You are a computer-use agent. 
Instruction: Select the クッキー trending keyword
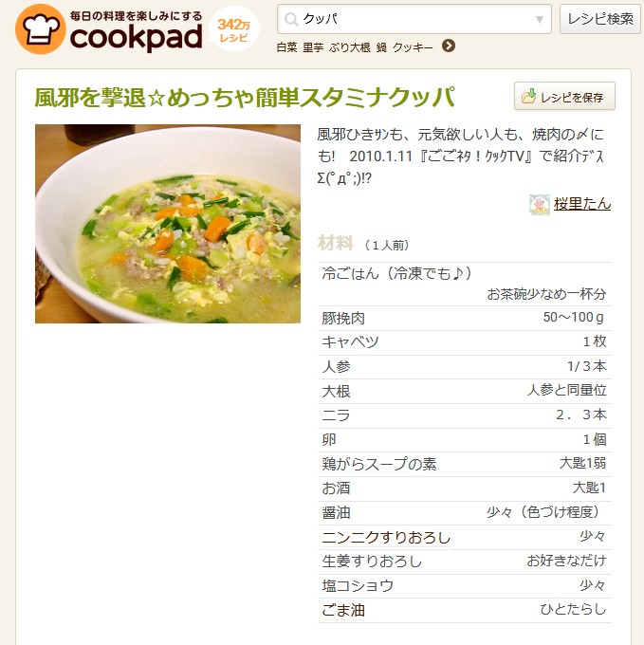point(413,47)
